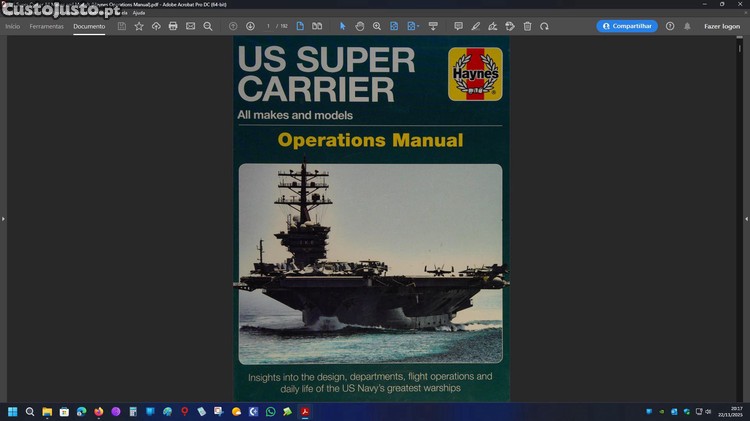Click the page number input field

pyautogui.click(x=268, y=26)
